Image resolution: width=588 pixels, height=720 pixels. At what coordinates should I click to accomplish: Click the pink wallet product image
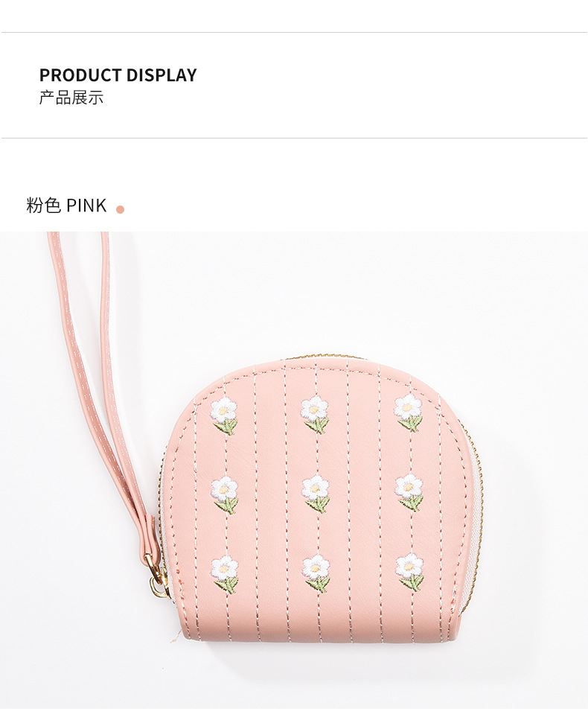pyautogui.click(x=294, y=476)
